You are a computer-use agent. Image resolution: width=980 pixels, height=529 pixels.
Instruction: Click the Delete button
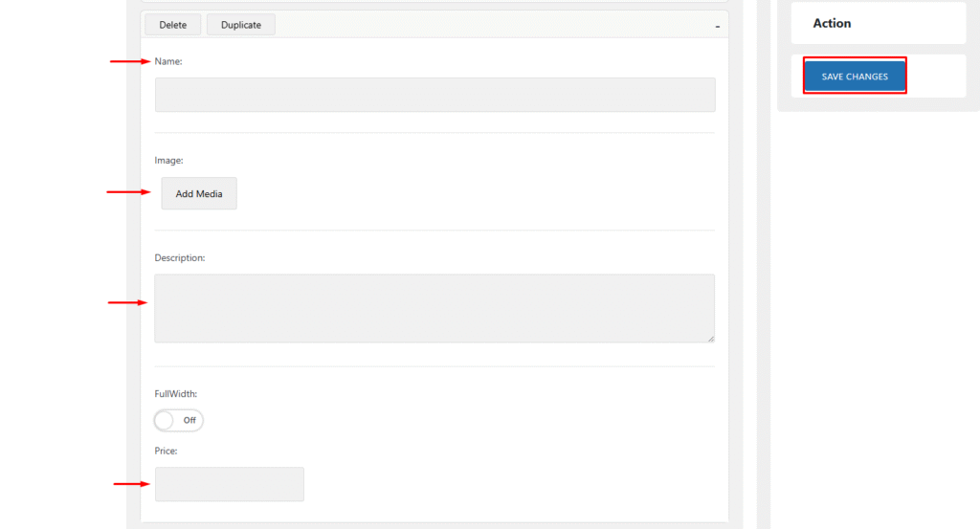[172, 25]
